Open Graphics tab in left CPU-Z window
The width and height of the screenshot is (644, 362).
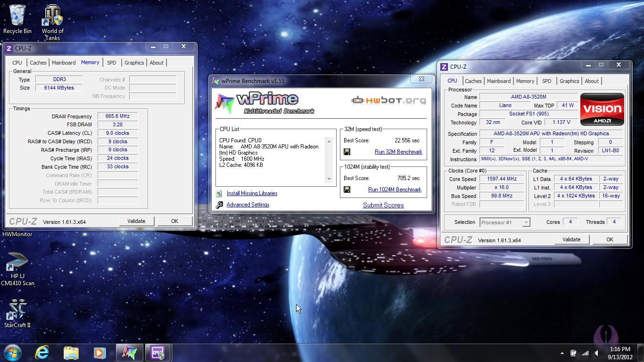coord(134,63)
